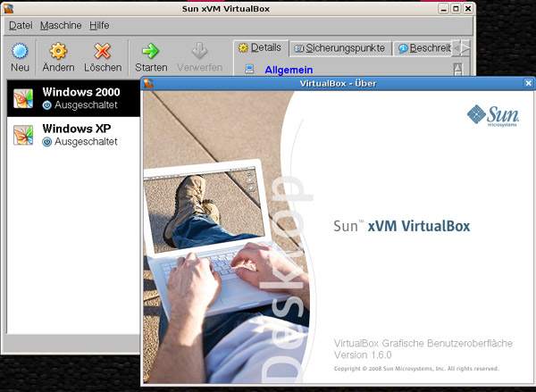Screen dimensions: 536x392
Task: Switch to the Sicherungspunkte tab
Action: (339, 47)
